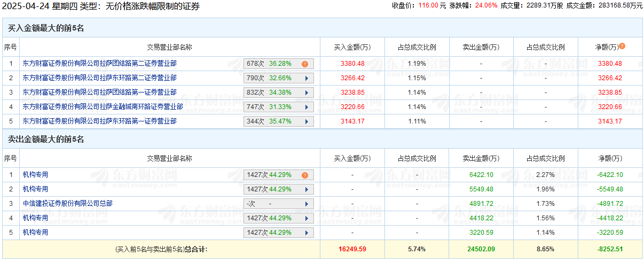Click the arrow icon next to 790次 32.66%
Viewport: 644px width, 262px height.
pyautogui.click(x=307, y=78)
